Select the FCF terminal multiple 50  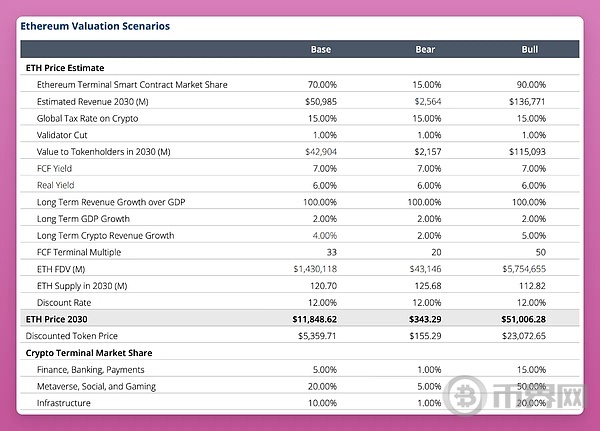541,252
